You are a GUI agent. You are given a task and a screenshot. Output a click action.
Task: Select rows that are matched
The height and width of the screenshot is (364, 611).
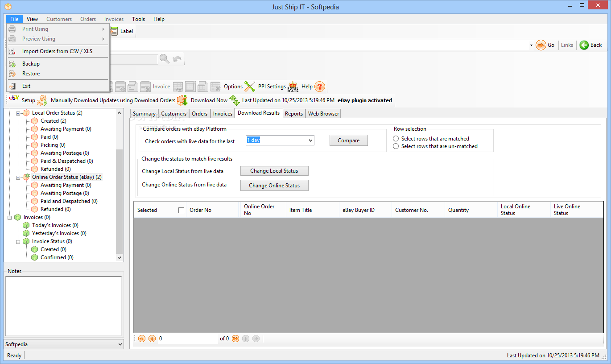[x=396, y=139]
